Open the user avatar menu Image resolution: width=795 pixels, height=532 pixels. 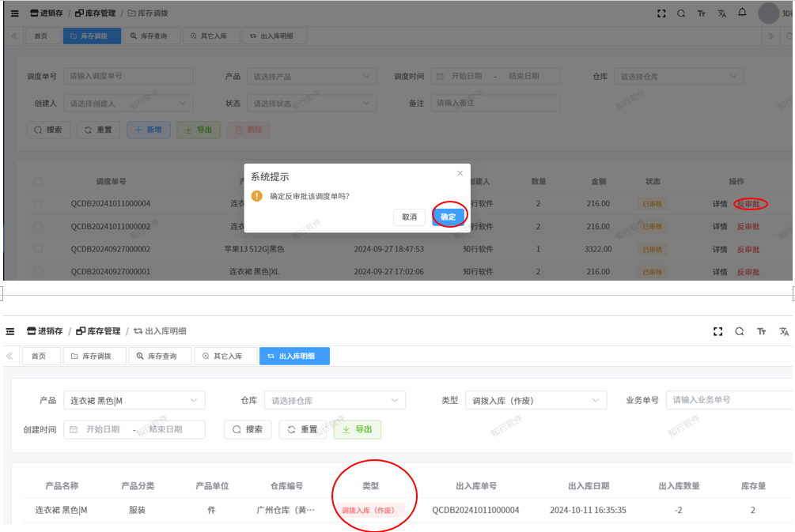pyautogui.click(x=768, y=13)
